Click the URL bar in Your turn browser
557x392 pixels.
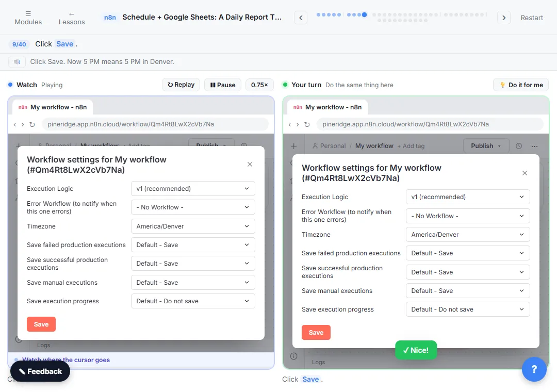pyautogui.click(x=430, y=124)
